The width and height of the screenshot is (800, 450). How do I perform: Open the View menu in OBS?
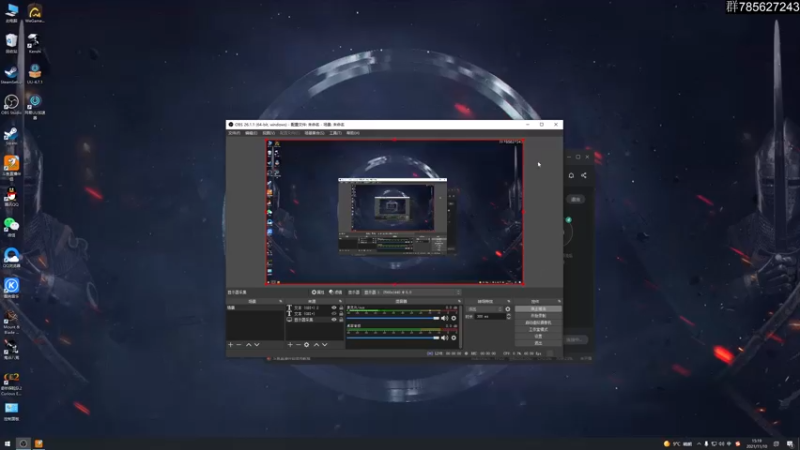268,133
